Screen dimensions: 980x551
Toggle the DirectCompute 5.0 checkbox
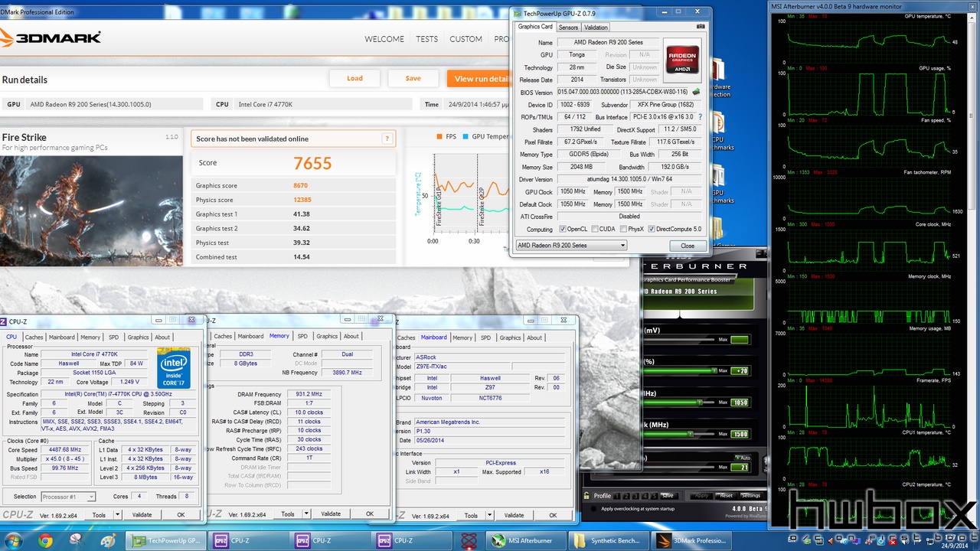652,229
